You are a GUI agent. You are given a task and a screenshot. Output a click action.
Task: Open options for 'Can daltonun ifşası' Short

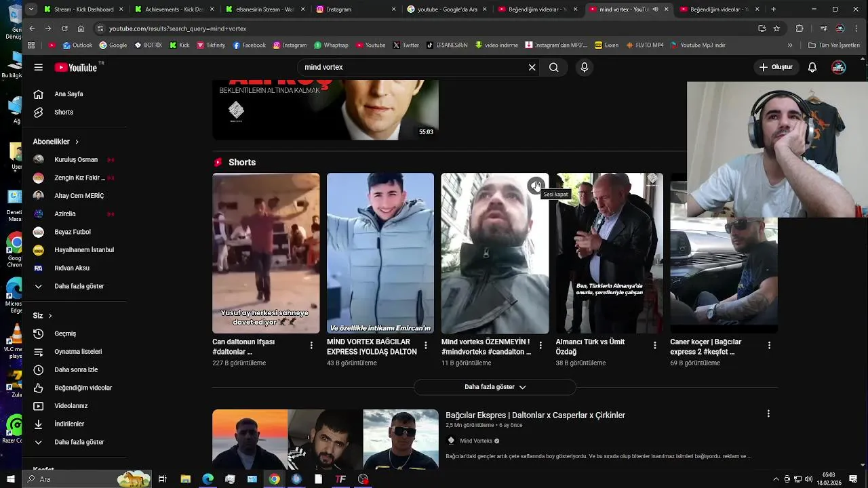[311, 346]
